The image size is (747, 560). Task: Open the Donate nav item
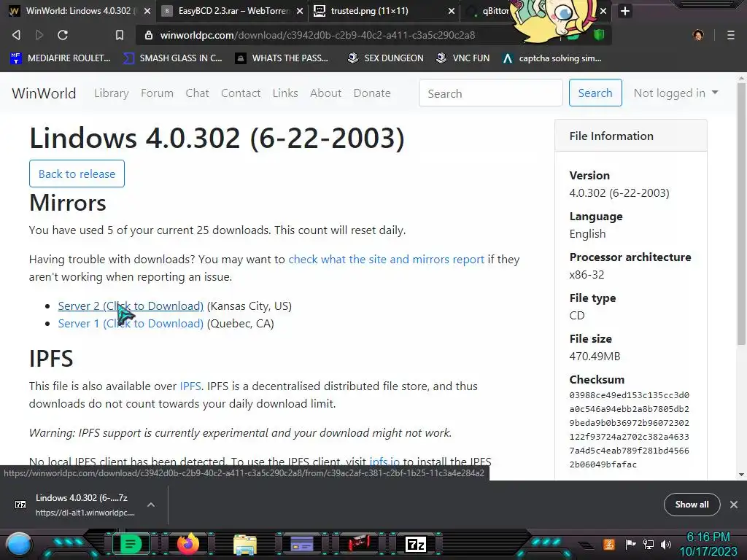(372, 93)
